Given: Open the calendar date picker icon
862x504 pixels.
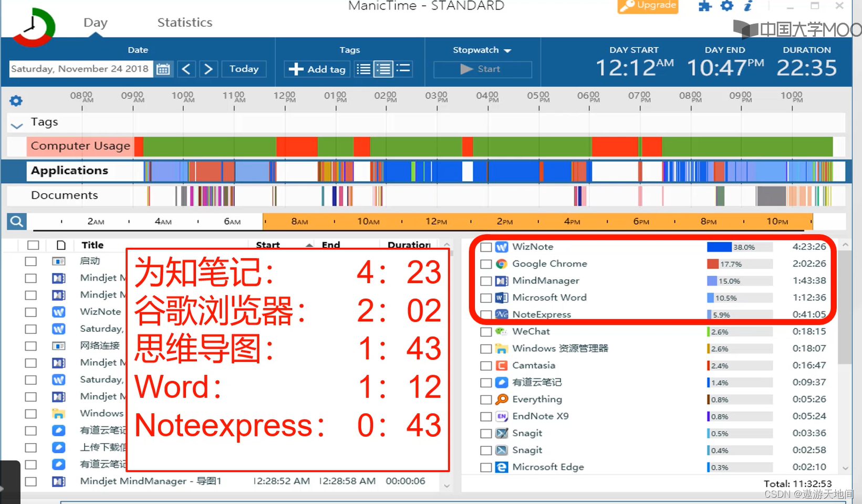Looking at the screenshot, I should (163, 69).
